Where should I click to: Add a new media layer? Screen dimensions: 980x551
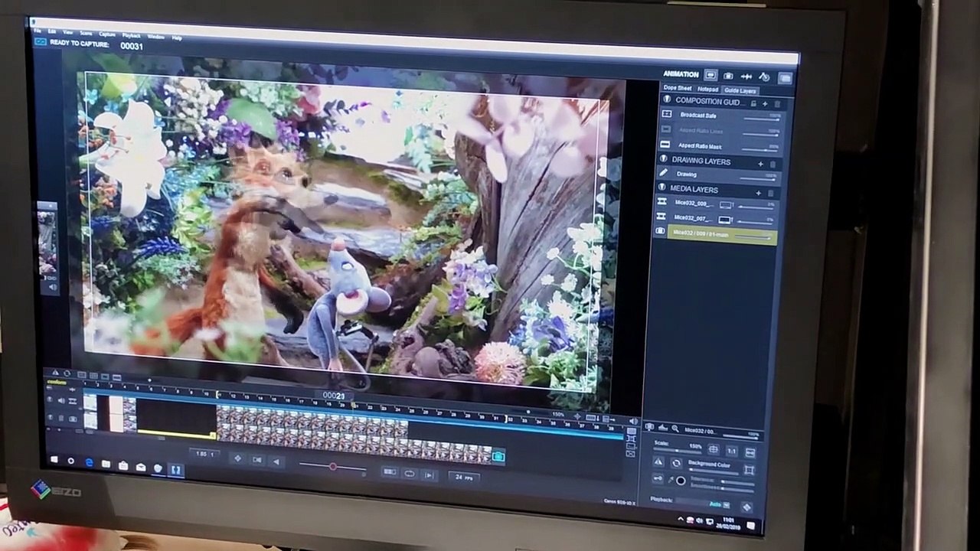coord(758,193)
